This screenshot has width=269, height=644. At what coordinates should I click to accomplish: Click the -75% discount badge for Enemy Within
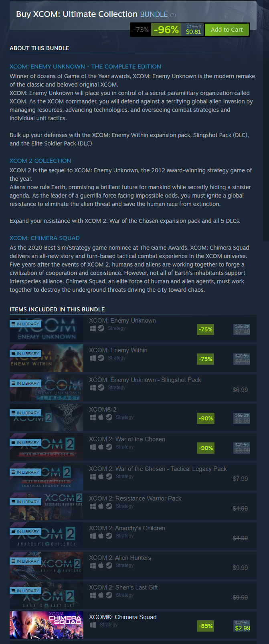pyautogui.click(x=205, y=359)
